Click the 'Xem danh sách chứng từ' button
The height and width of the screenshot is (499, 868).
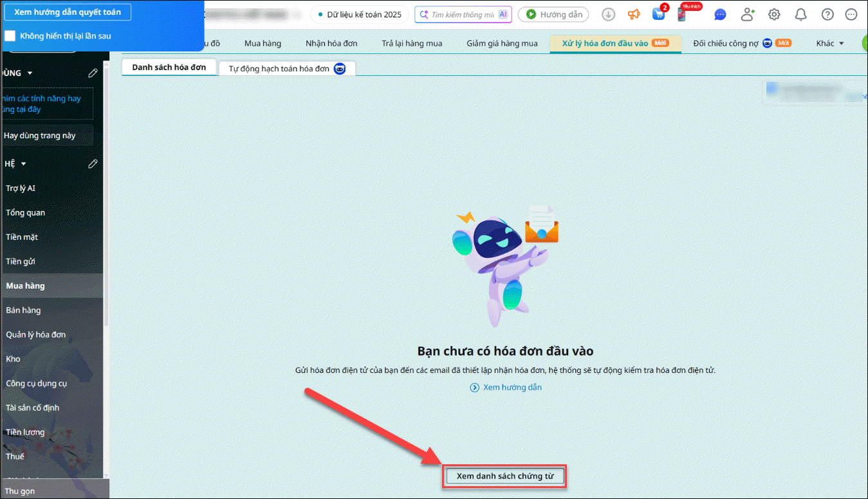tap(505, 476)
